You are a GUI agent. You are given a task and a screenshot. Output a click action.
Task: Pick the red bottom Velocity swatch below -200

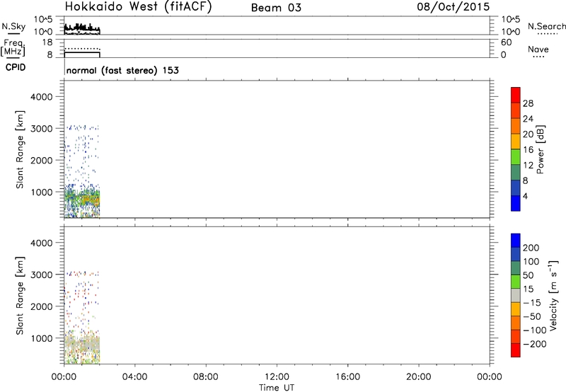point(516,350)
